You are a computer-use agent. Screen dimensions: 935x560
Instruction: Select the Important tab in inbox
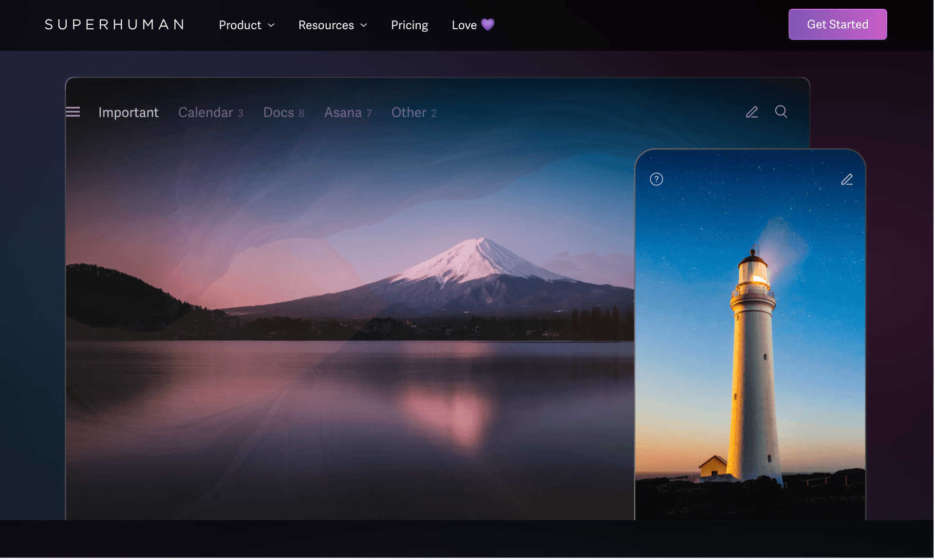[128, 112]
